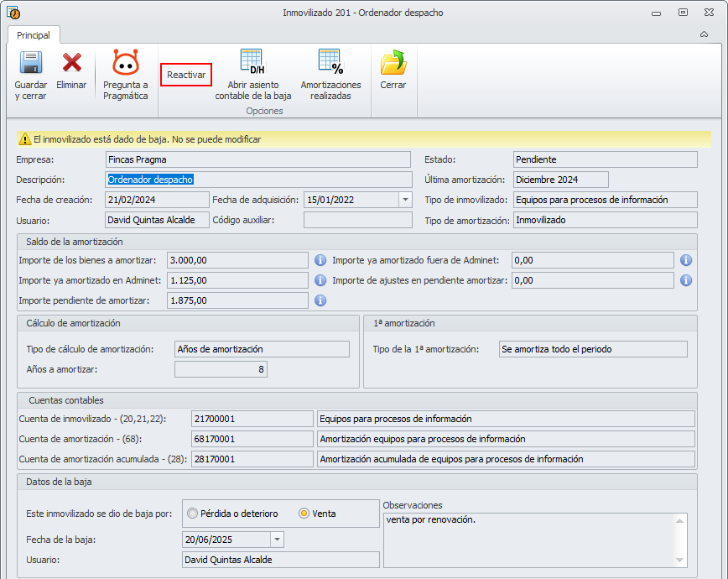Viewport: 728px width, 579px height.
Task: Click info icon beside Importe pendiente de amortizar
Action: click(x=320, y=300)
